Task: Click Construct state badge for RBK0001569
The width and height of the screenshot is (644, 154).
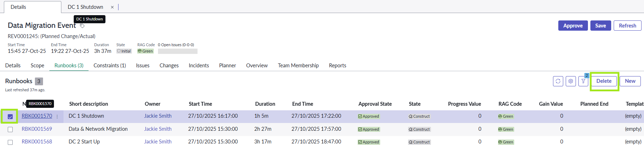Action: click(419, 129)
